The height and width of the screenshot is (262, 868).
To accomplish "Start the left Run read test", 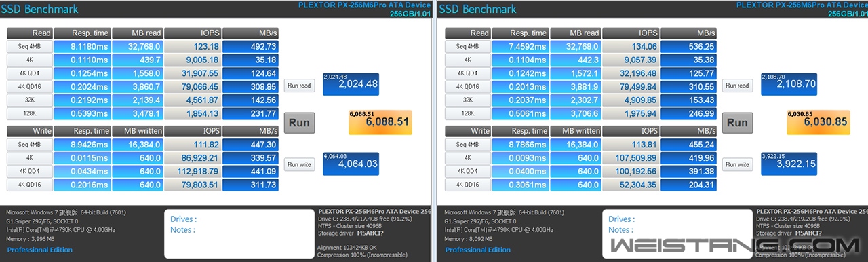I will pyautogui.click(x=299, y=86).
